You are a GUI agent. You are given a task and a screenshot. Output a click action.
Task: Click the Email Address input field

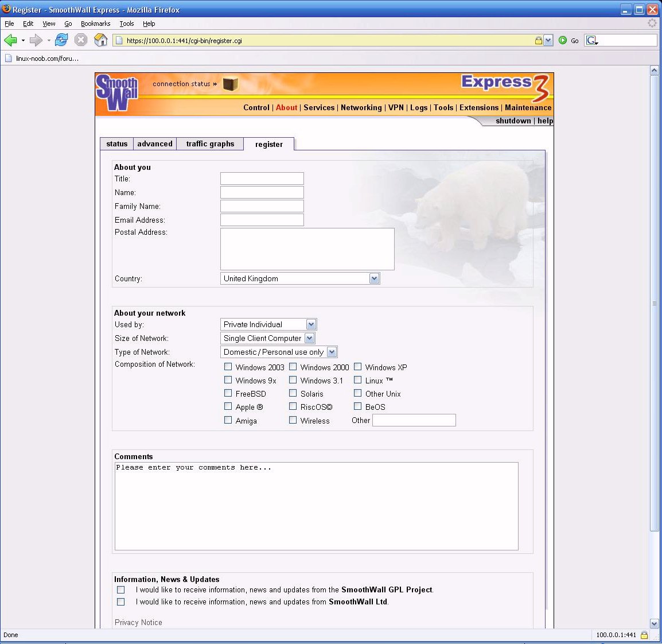point(262,220)
